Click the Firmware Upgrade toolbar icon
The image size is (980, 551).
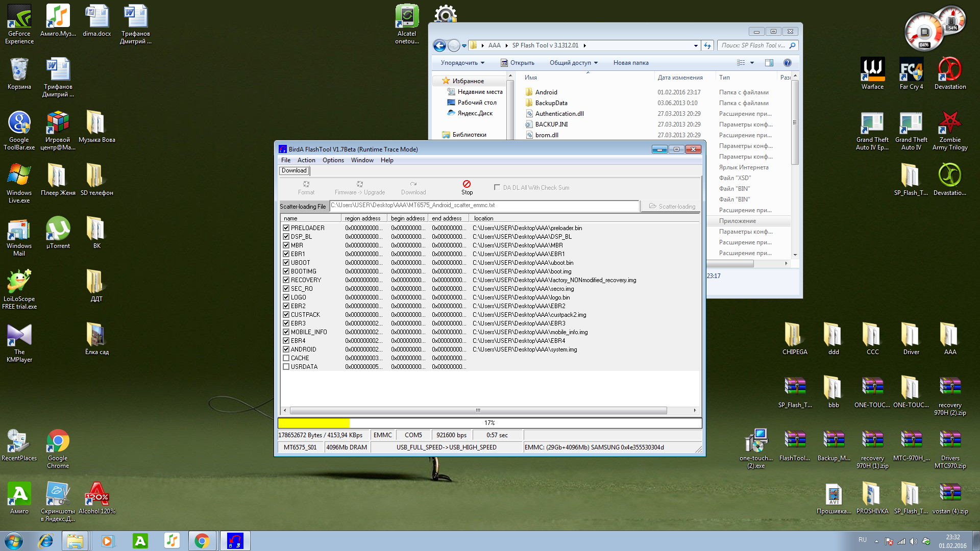(360, 184)
